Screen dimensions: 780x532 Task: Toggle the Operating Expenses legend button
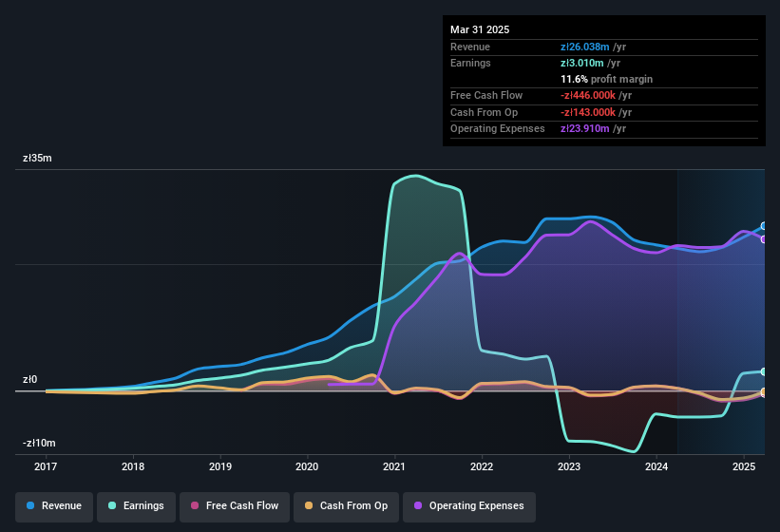469,506
